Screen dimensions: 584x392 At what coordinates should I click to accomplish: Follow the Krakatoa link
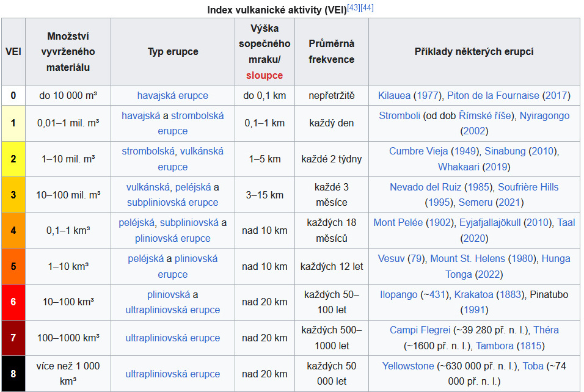pos(473,294)
